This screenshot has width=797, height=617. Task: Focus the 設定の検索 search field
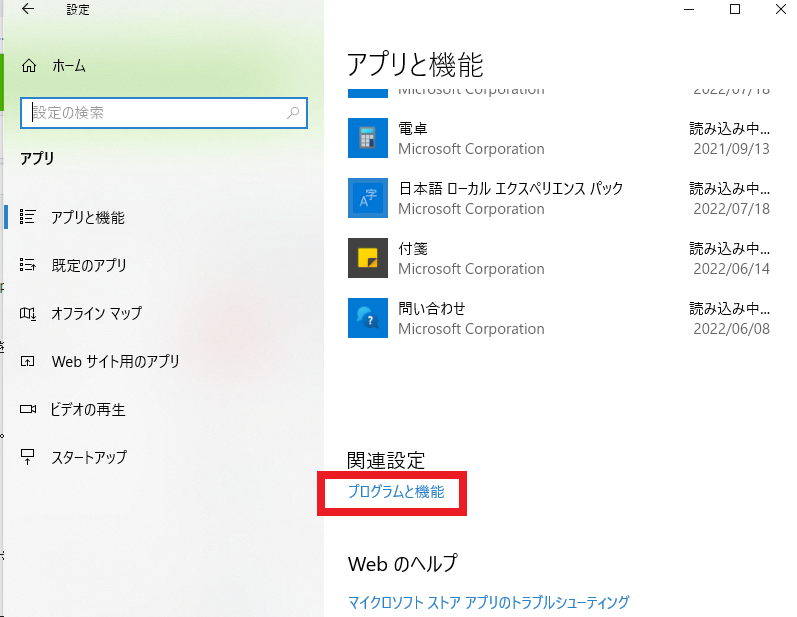click(164, 113)
